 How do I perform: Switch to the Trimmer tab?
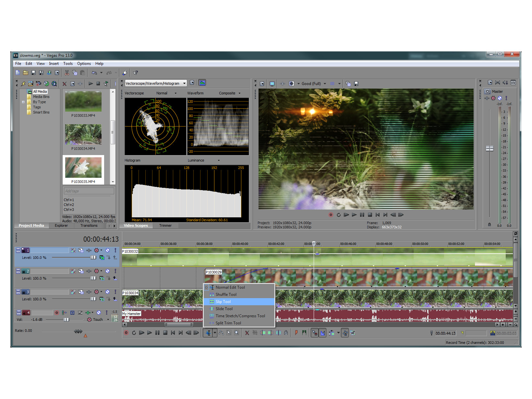point(165,225)
